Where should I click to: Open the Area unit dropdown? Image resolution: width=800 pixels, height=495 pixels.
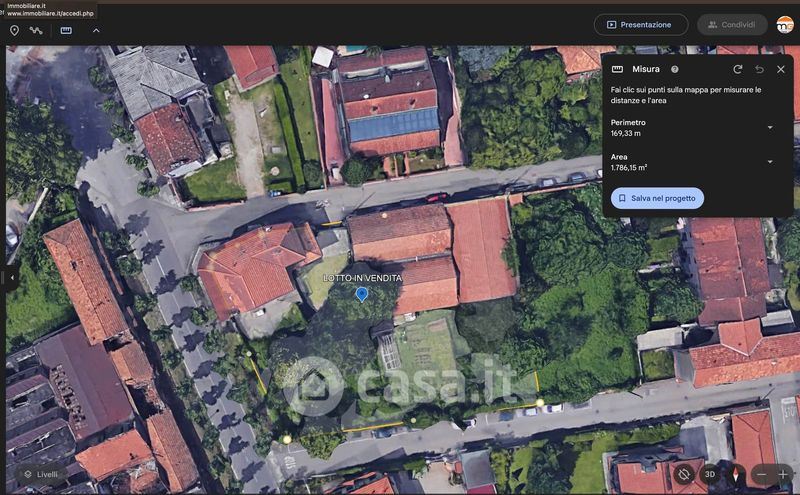[769, 162]
